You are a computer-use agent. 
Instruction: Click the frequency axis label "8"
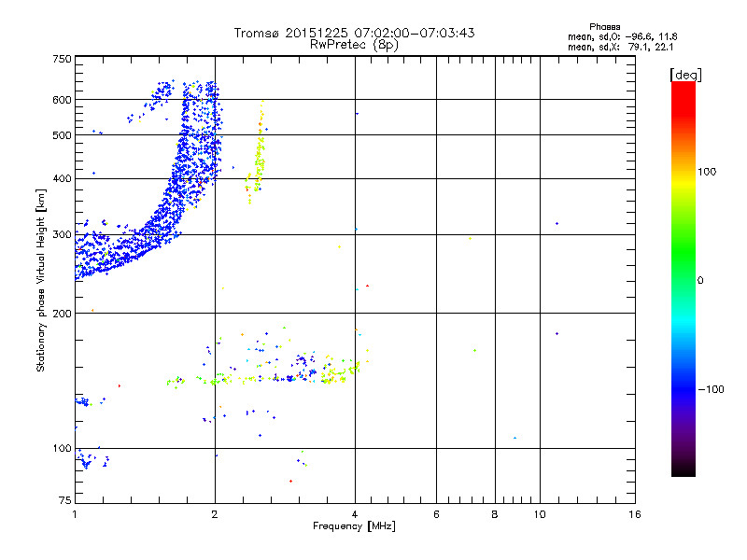(495, 514)
